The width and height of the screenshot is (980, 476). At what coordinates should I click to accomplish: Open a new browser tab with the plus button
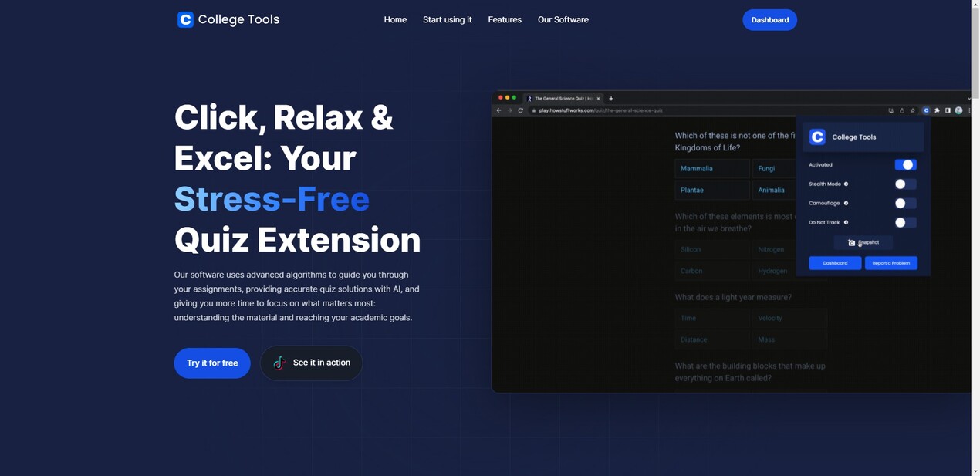[610, 99]
